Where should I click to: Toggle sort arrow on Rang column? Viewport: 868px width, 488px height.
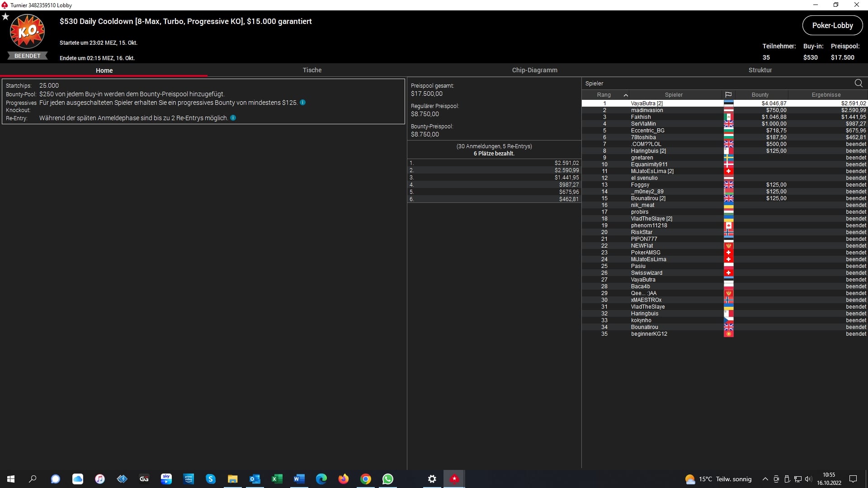[x=626, y=95]
